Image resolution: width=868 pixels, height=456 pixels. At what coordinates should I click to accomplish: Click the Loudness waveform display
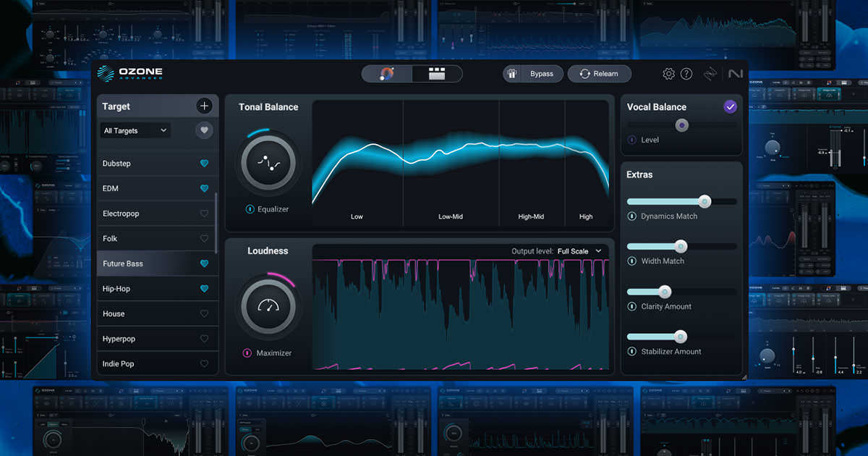click(461, 314)
